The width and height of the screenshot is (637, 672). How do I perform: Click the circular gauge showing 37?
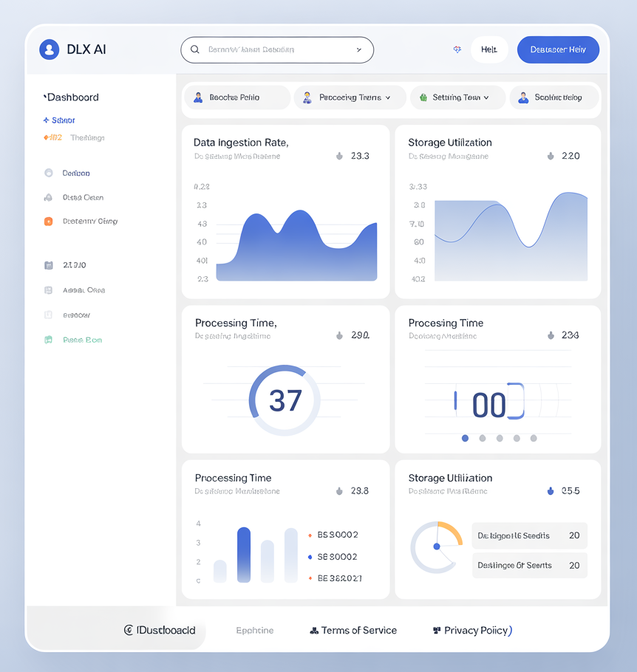pyautogui.click(x=285, y=400)
